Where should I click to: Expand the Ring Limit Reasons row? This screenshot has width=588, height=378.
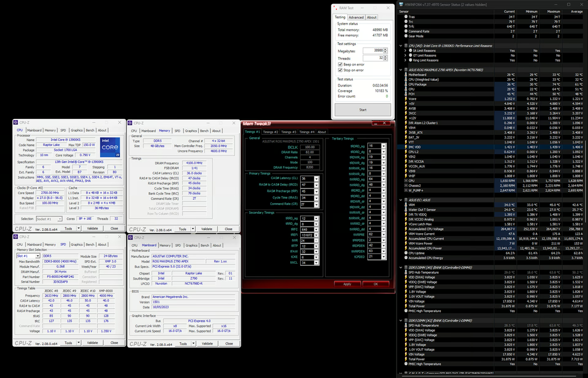(406, 60)
